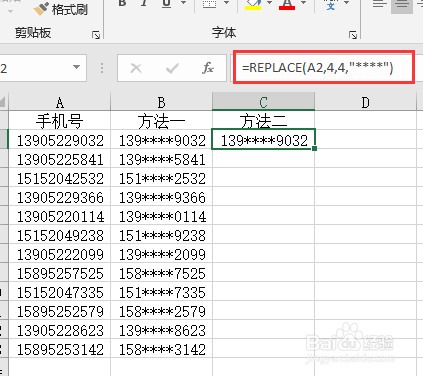Select cell containing 13905220114
Image resolution: width=423 pixels, height=376 pixels.
pos(60,216)
